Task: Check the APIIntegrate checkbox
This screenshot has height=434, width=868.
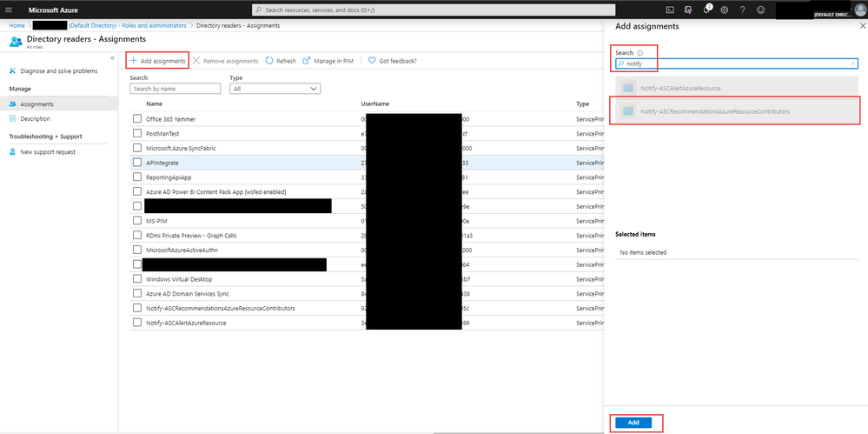Action: click(136, 163)
